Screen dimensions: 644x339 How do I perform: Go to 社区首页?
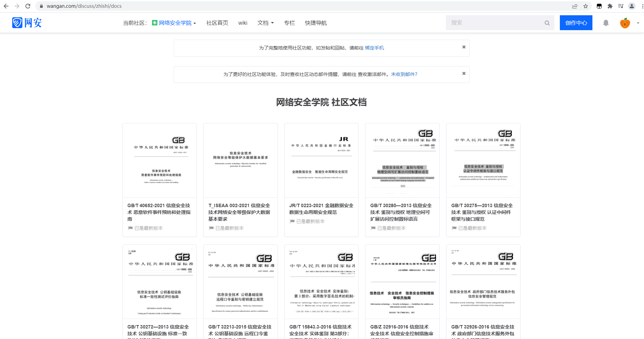(217, 23)
